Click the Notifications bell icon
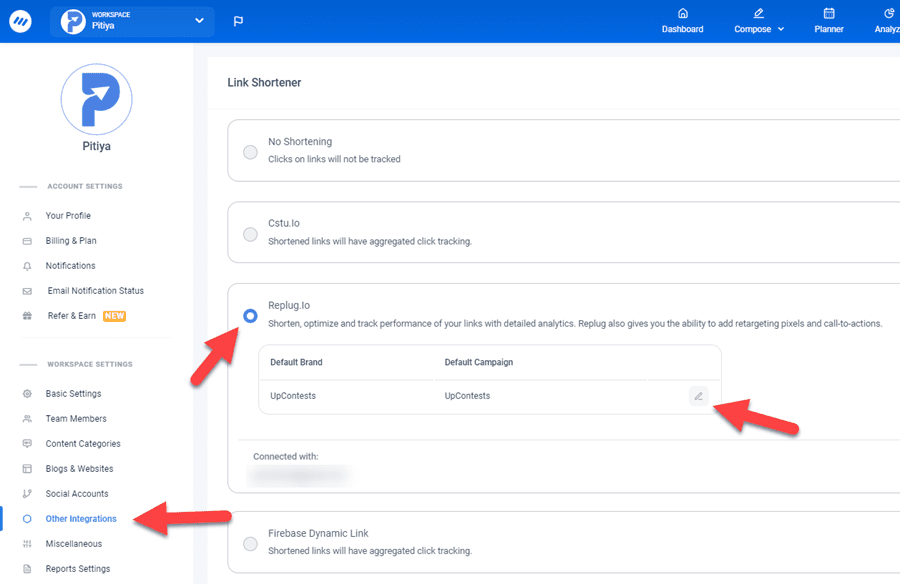This screenshot has height=584, width=900. pyautogui.click(x=27, y=266)
